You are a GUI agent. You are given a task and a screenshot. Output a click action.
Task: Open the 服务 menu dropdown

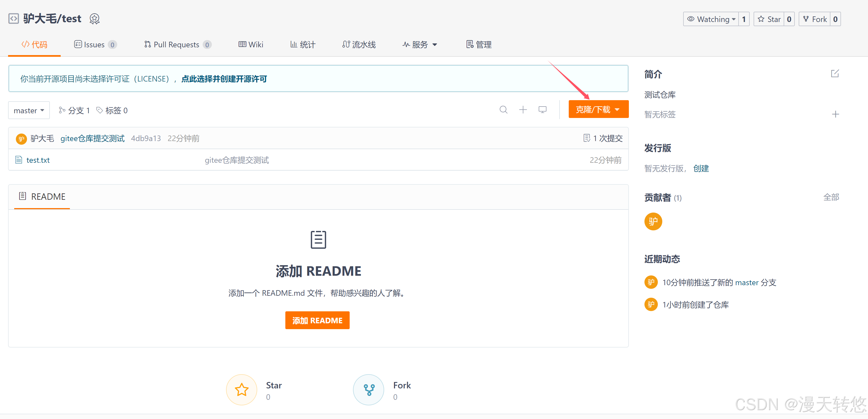click(x=420, y=45)
